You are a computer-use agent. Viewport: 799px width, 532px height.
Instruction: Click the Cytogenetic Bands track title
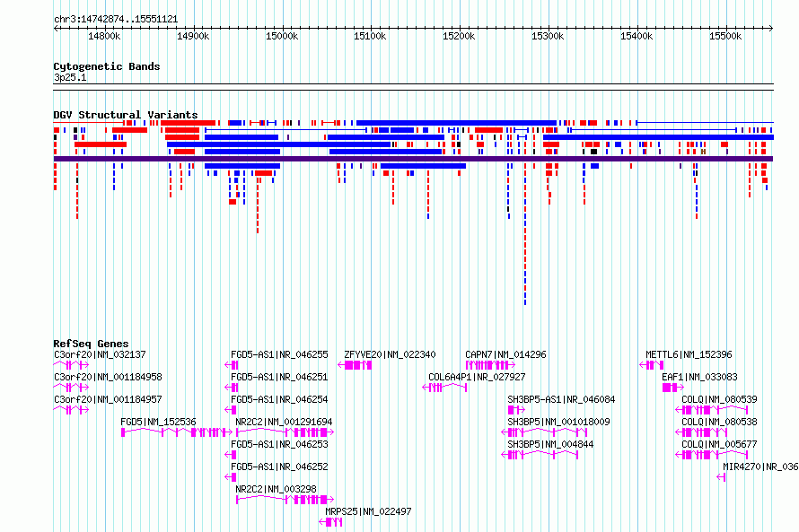coord(107,66)
